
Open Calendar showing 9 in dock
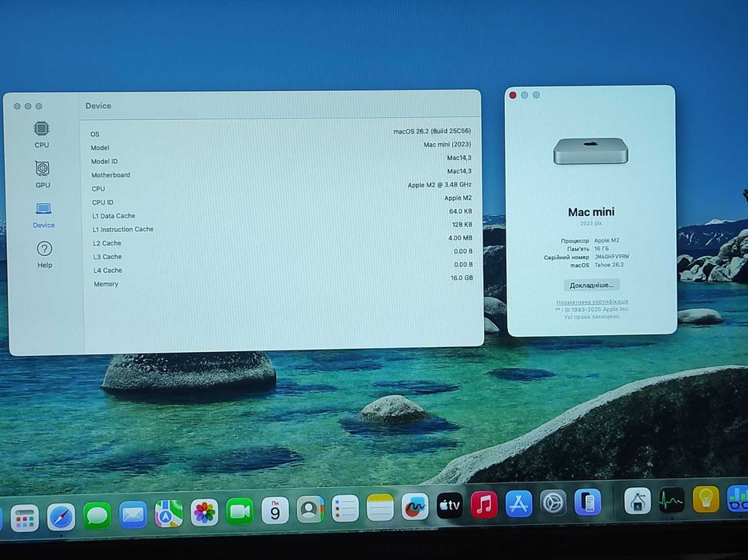pos(274,510)
